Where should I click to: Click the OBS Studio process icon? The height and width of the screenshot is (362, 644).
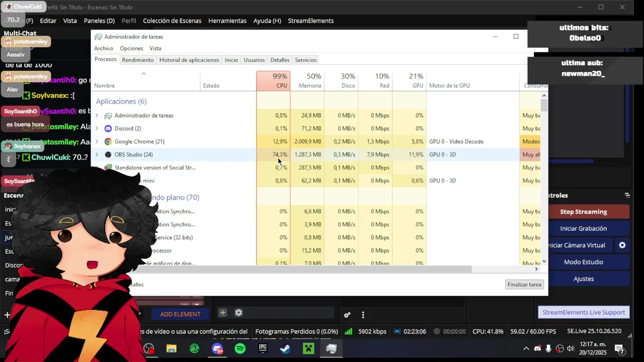(108, 154)
